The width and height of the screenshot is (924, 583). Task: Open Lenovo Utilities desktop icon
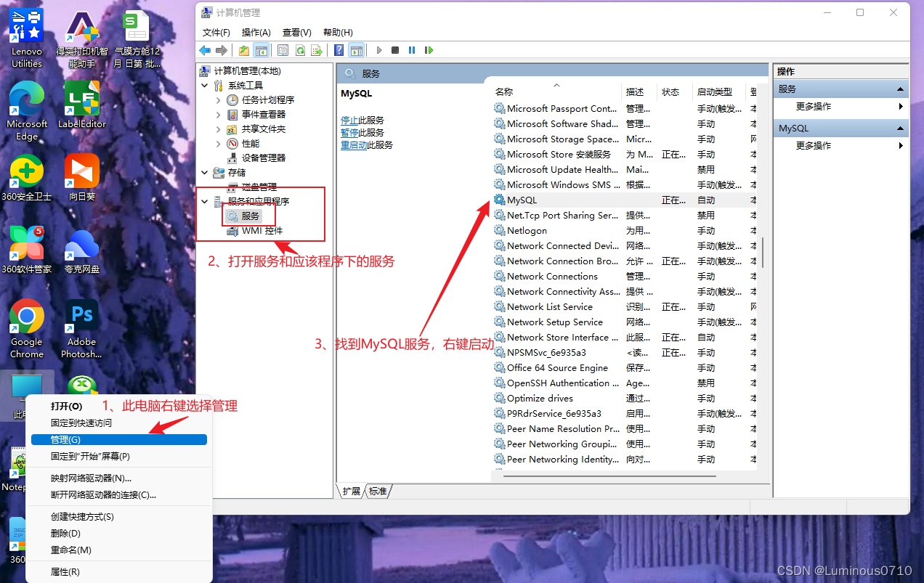coord(27,39)
